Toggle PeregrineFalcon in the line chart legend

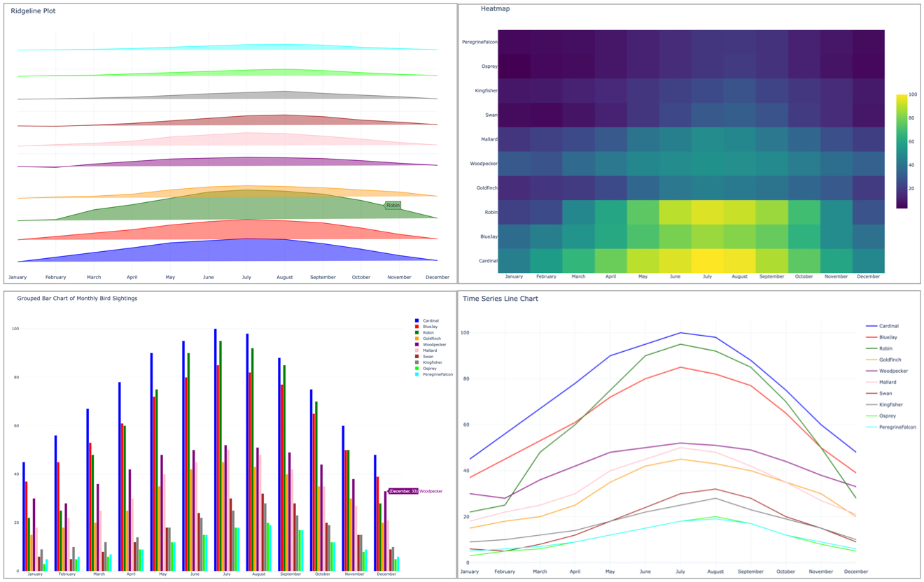pos(897,427)
